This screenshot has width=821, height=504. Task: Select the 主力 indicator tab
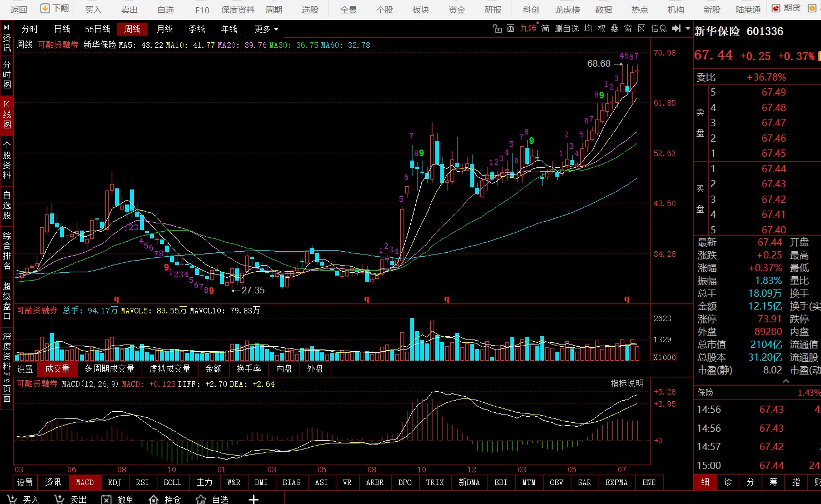pyautogui.click(x=204, y=482)
